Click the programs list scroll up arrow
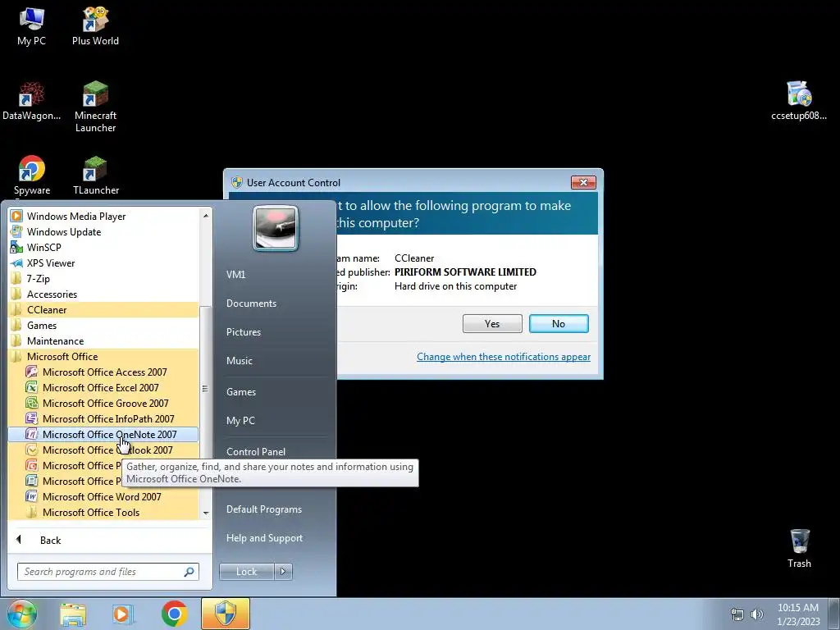 coord(206,216)
